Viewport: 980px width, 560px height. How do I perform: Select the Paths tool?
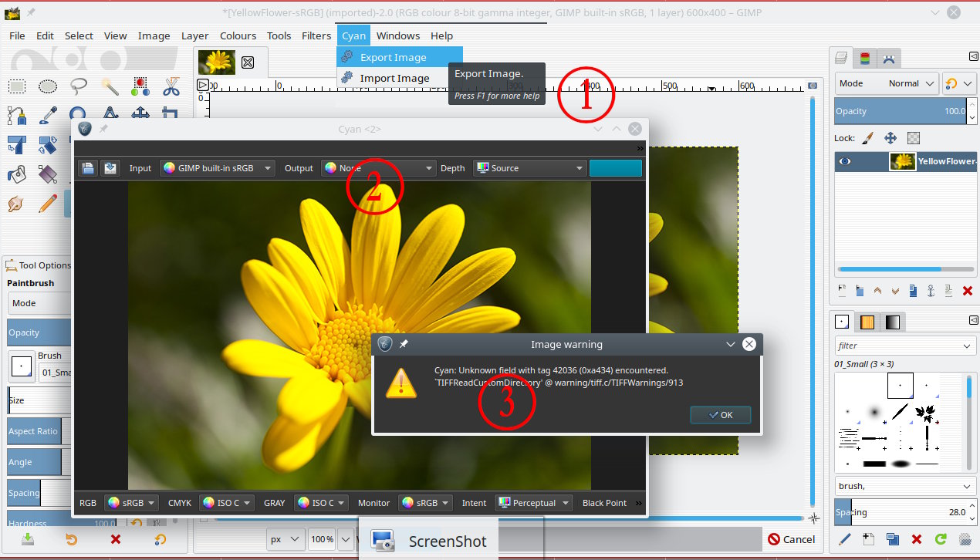coord(17,116)
